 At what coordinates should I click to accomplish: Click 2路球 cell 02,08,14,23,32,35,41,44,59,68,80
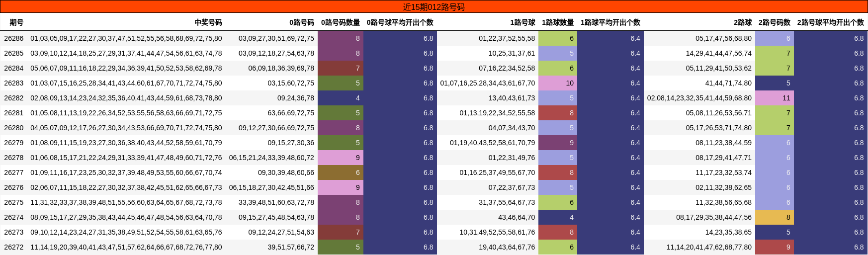click(699, 98)
